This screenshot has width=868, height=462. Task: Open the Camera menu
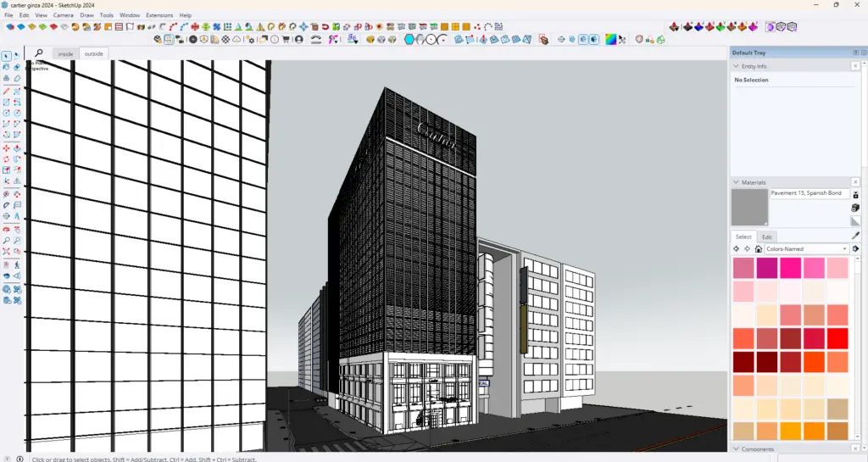(x=63, y=15)
